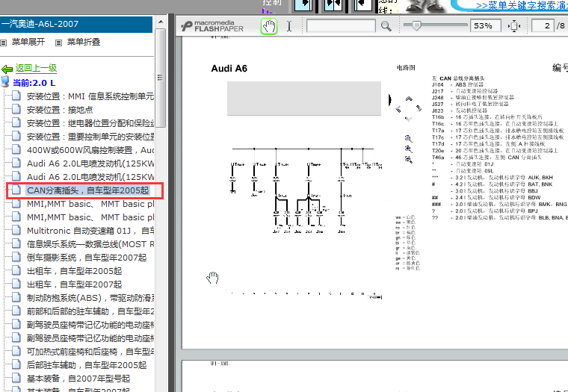Click the Audi A6 title in document
The width and height of the screenshot is (568, 392).
coord(229,69)
